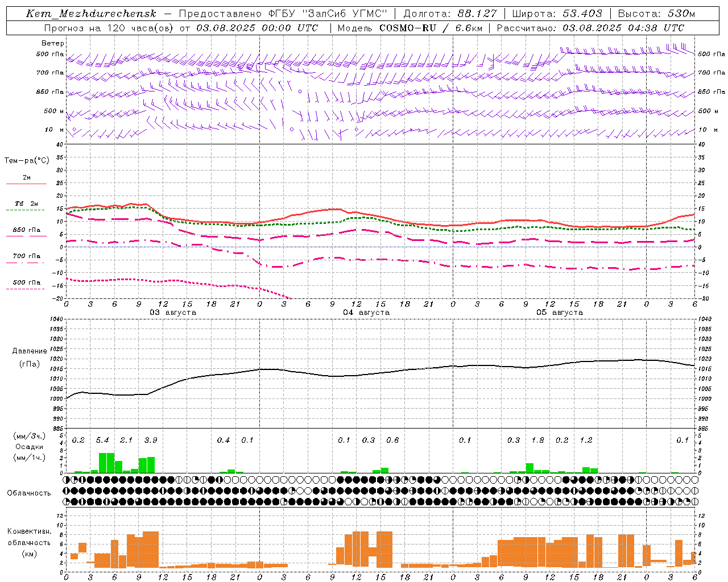
Task: Click the 0.4 precipitation value
Action: tap(224, 440)
